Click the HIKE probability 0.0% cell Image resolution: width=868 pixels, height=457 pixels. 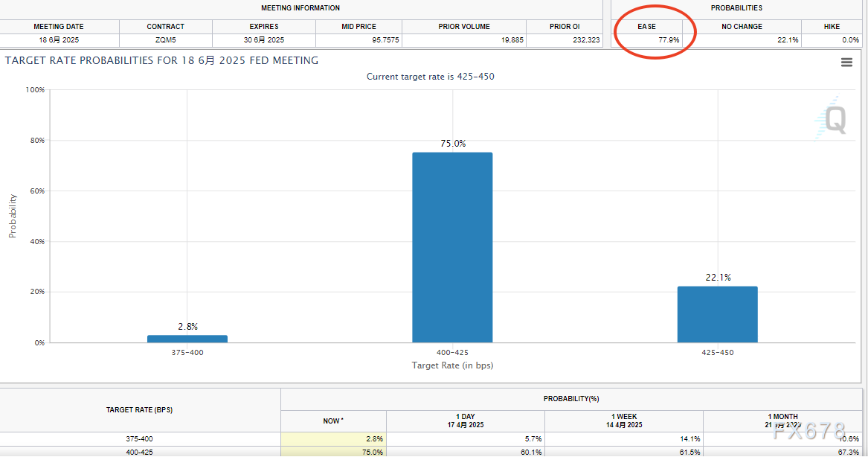[x=848, y=40]
